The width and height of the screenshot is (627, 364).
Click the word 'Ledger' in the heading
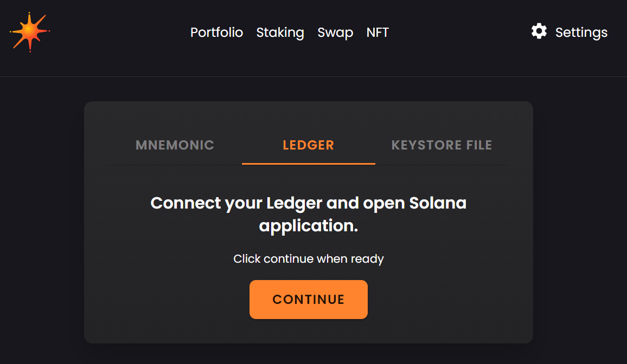coord(295,203)
